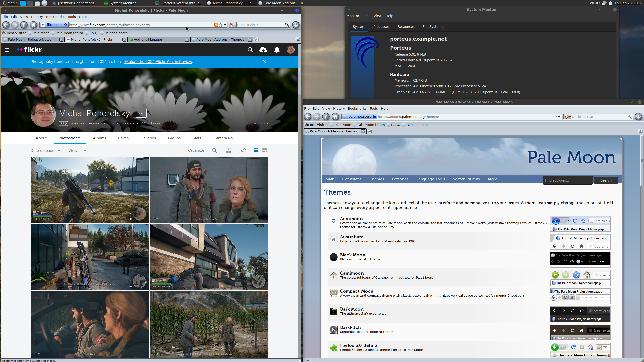Viewport: 644px width, 362px height.
Task: Switch to justified grid view layout
Action: (256, 150)
